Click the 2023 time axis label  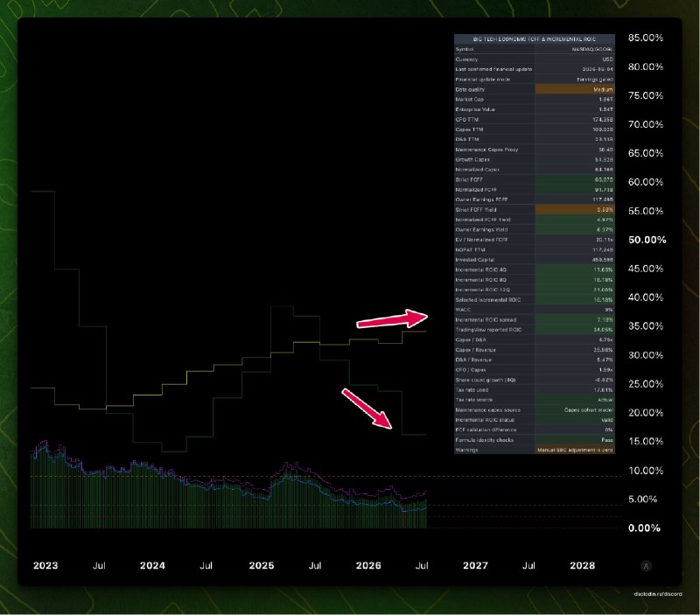[x=45, y=565]
